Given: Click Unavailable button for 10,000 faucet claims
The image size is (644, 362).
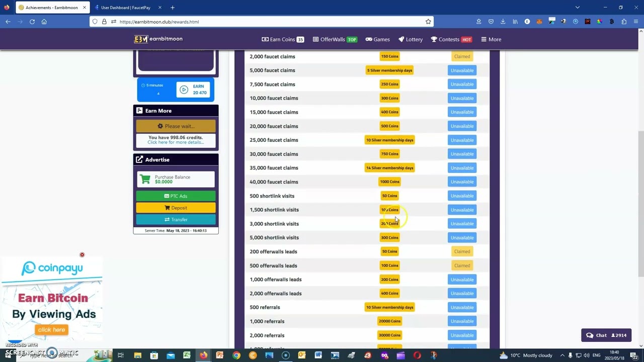Looking at the screenshot, I should click(x=462, y=98).
